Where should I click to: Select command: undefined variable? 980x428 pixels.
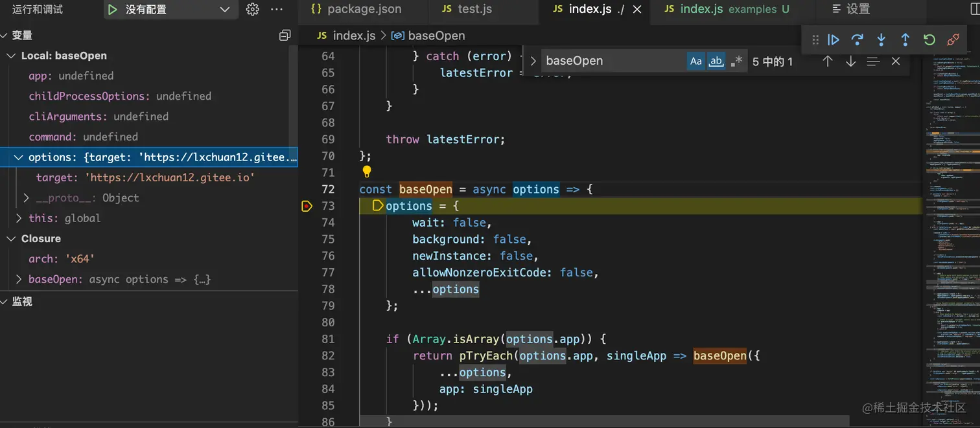click(148, 137)
